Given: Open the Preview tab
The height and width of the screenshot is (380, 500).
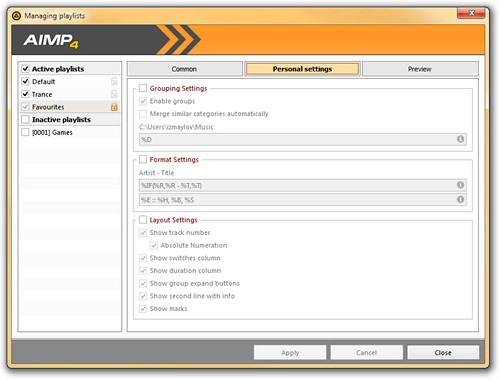Looking at the screenshot, I should 420,69.
